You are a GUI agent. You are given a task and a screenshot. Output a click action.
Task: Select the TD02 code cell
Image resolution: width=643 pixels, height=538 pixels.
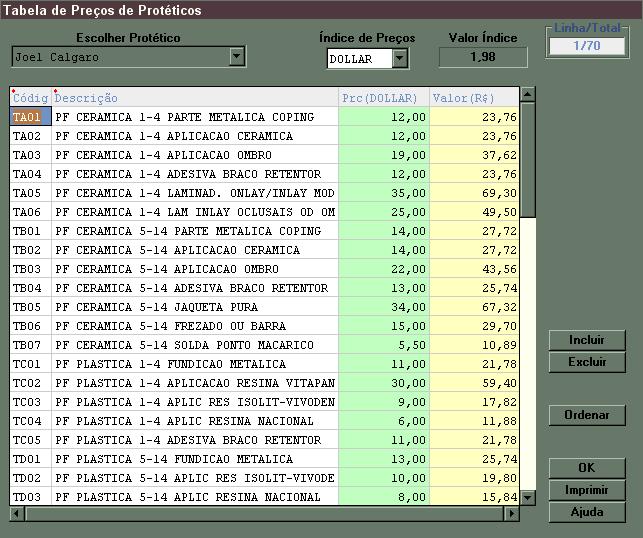(31, 478)
